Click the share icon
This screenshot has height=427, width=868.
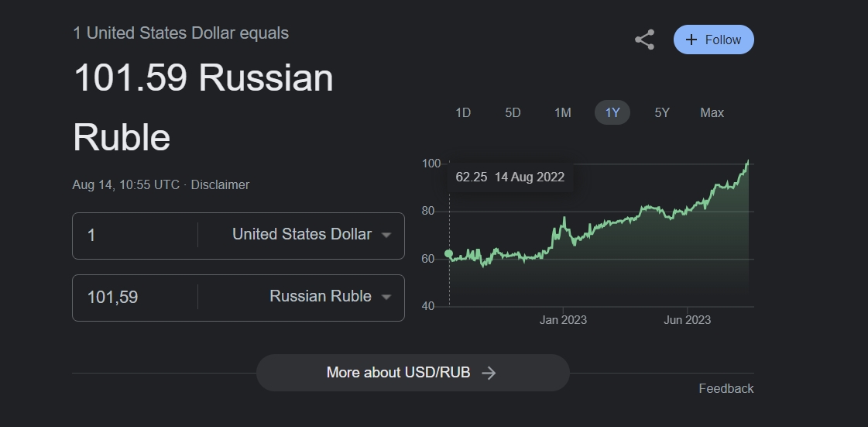tap(644, 40)
